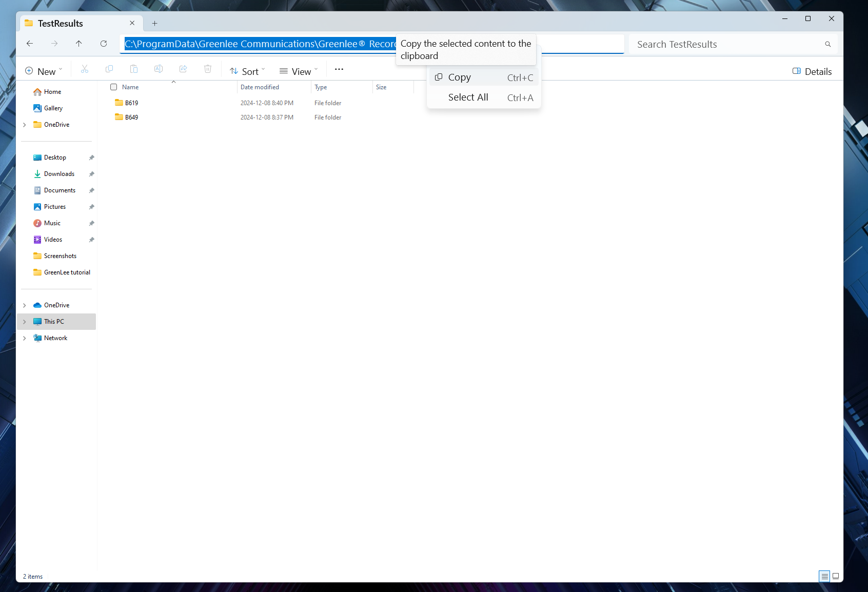
Task: Click the Up directory arrow
Action: (78, 44)
